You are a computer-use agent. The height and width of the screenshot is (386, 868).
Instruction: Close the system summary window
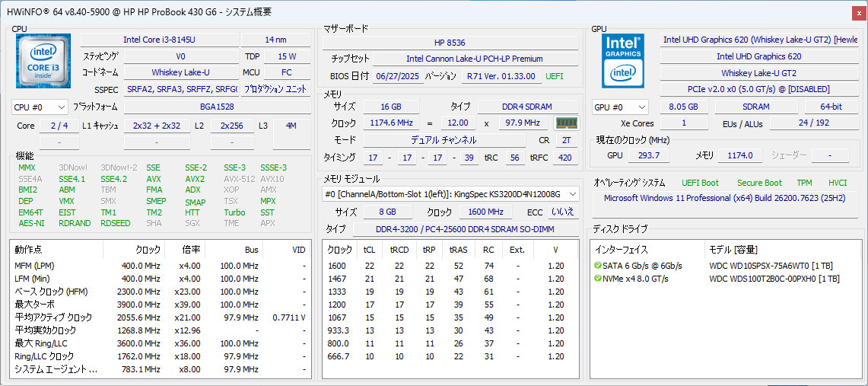click(x=857, y=12)
